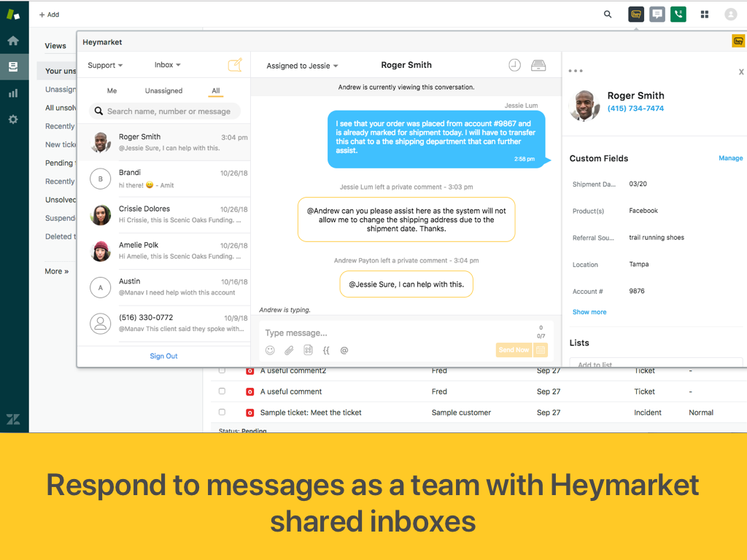This screenshot has height=560, width=747.
Task: Click 'Show more' under custom fields
Action: pyautogui.click(x=589, y=312)
